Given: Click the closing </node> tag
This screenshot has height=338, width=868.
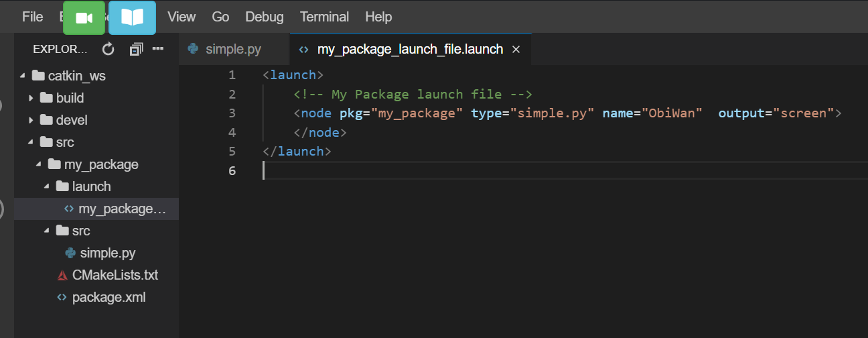Looking at the screenshot, I should click(x=320, y=132).
